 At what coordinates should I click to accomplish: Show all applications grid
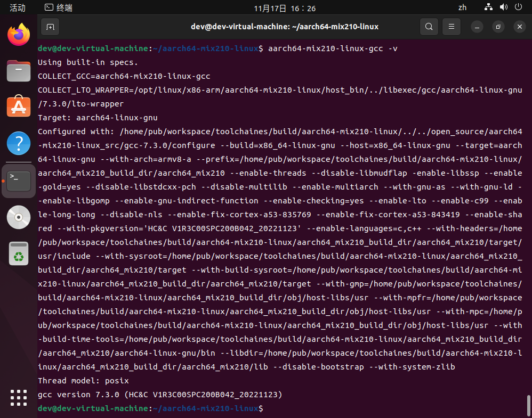pyautogui.click(x=19, y=397)
